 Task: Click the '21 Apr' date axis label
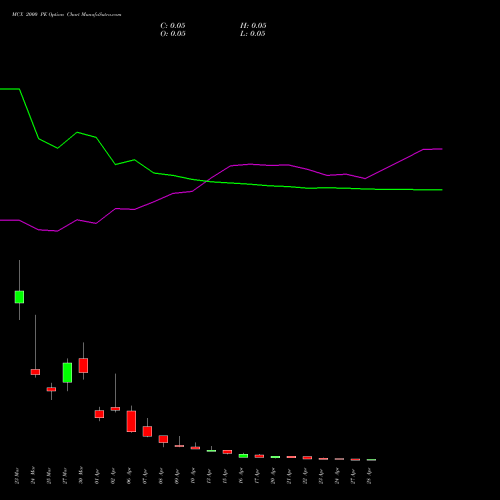[289, 476]
